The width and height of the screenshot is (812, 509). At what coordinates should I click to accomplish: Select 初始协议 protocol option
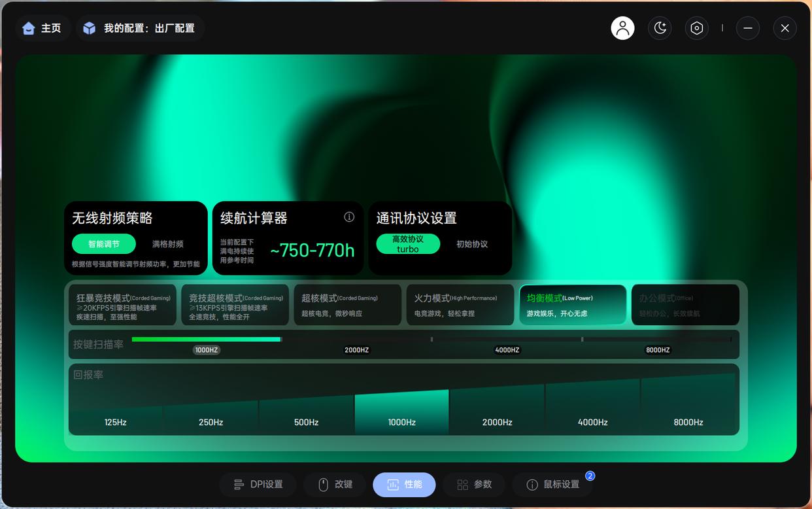pyautogui.click(x=472, y=244)
